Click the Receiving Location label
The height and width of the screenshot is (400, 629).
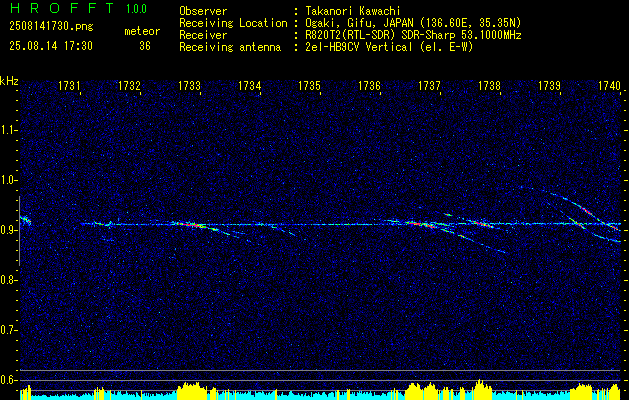point(233,23)
